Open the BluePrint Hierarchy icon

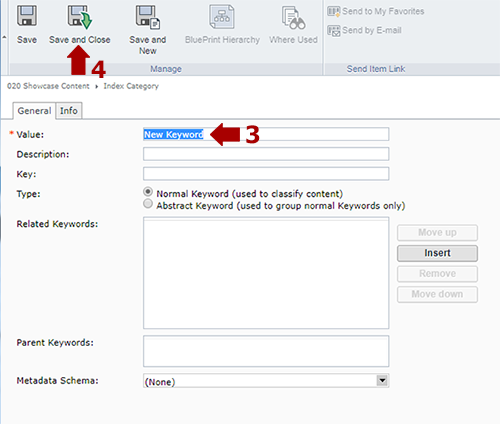[222, 17]
